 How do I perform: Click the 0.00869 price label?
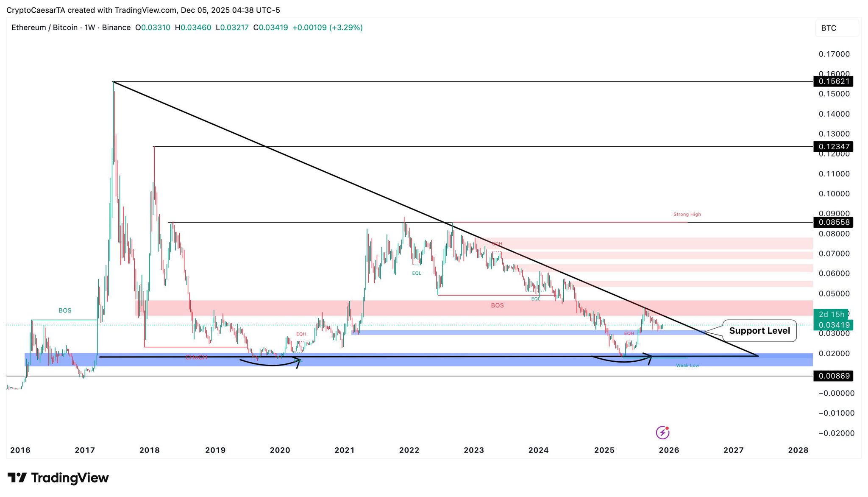coord(833,376)
